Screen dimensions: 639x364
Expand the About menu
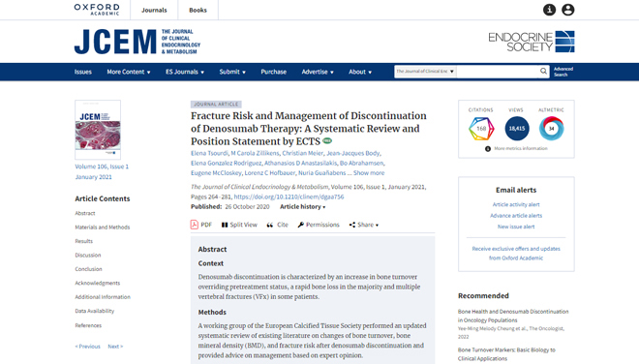coord(360,72)
